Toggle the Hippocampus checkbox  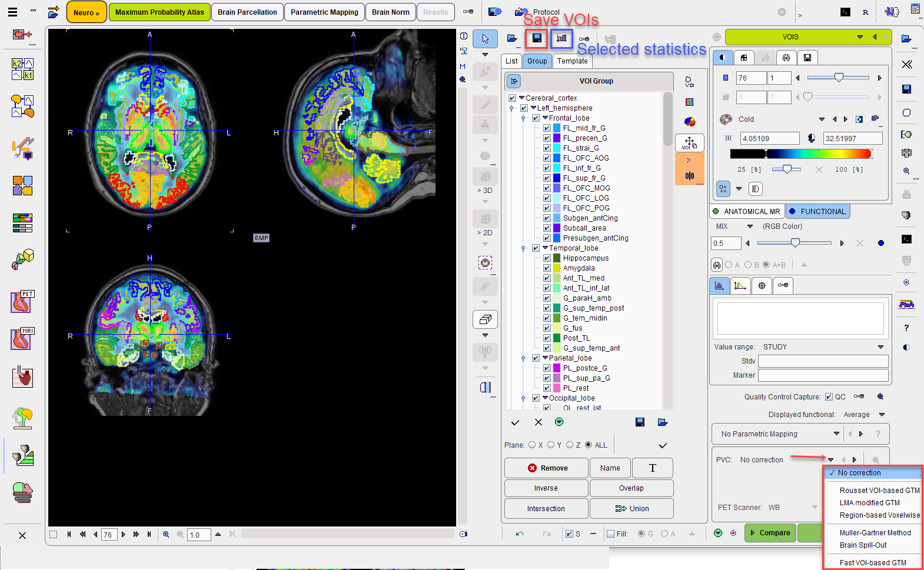(x=547, y=258)
